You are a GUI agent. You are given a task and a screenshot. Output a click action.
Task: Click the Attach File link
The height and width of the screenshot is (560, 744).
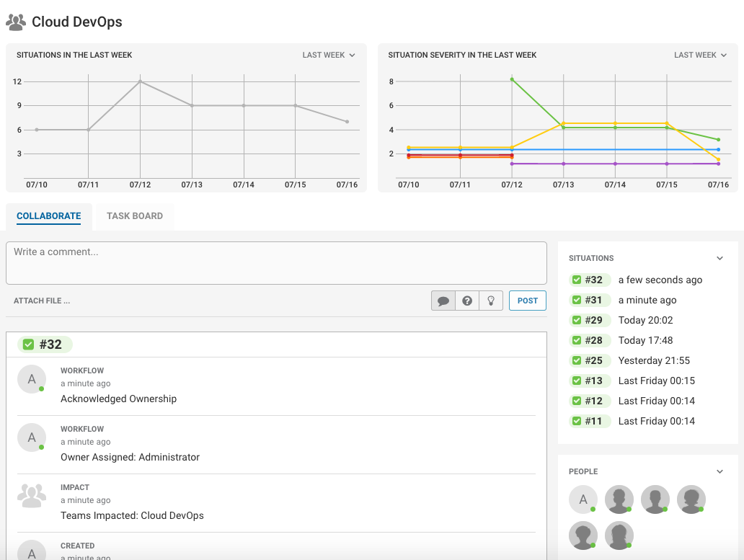point(42,301)
